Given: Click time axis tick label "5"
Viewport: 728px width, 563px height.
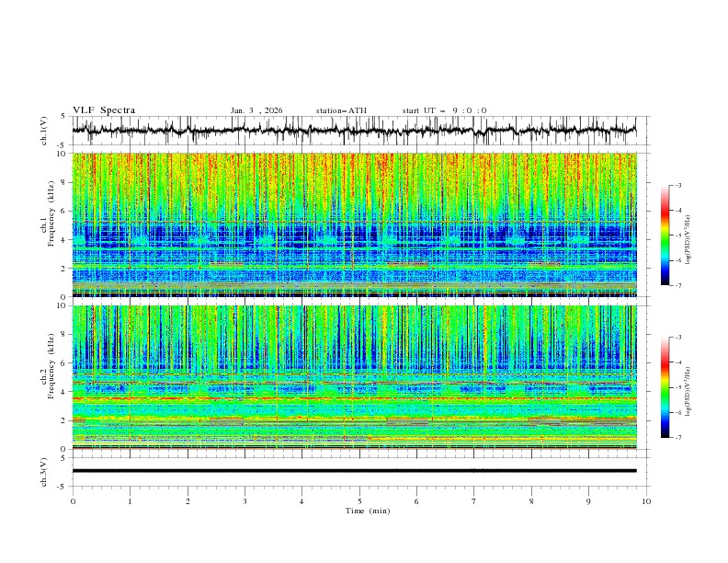Looking at the screenshot, I should [x=359, y=501].
